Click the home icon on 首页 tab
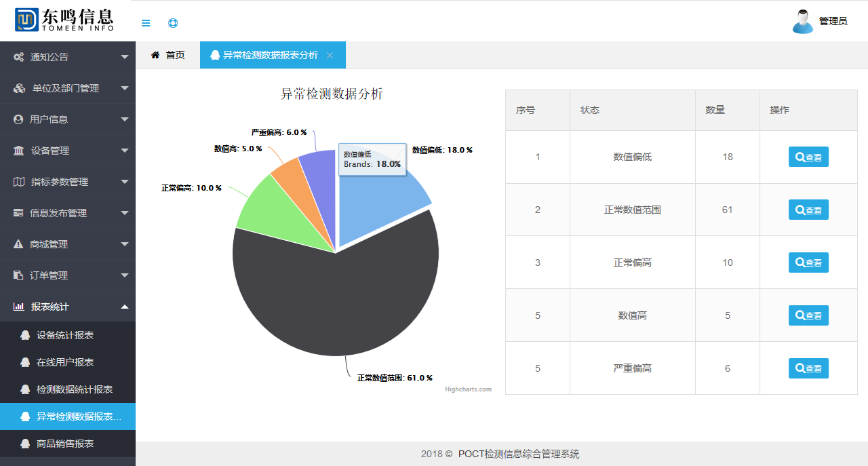Screen dimensions: 868x466 pos(155,55)
